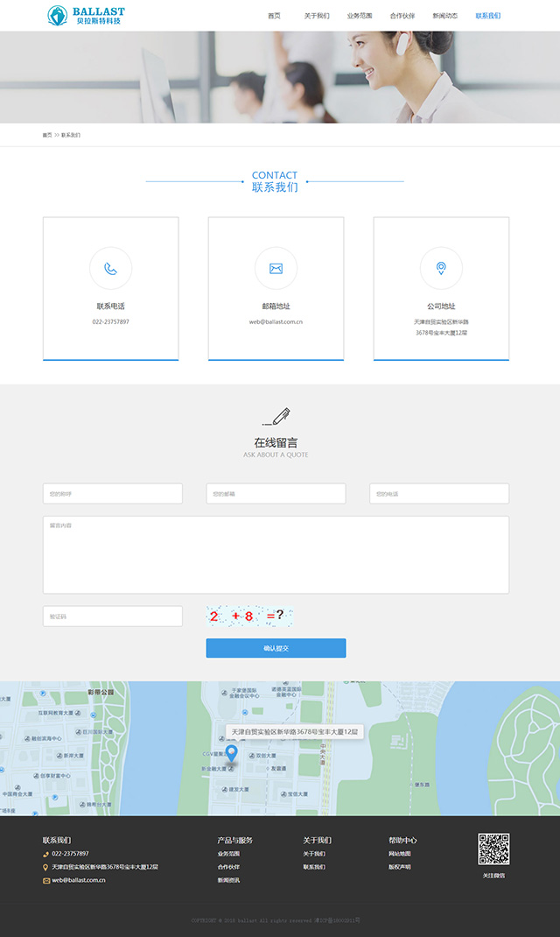Click the phone icon in contact card

[110, 268]
